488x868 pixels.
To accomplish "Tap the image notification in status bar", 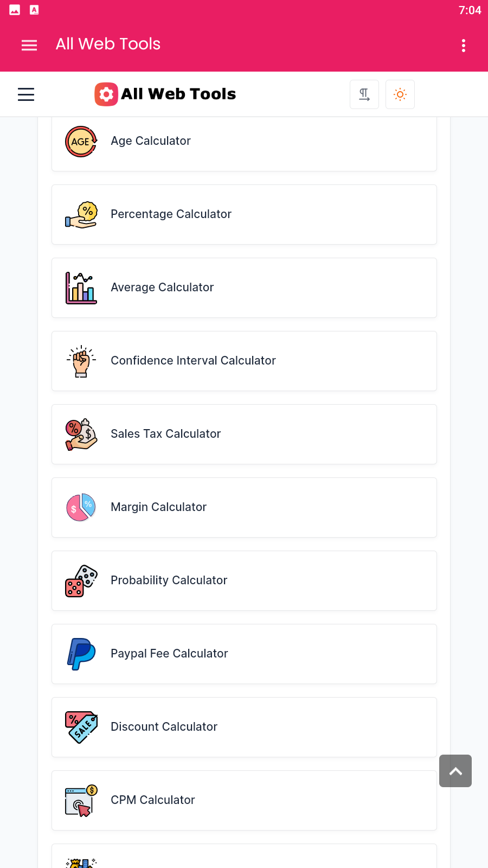I will [x=15, y=10].
